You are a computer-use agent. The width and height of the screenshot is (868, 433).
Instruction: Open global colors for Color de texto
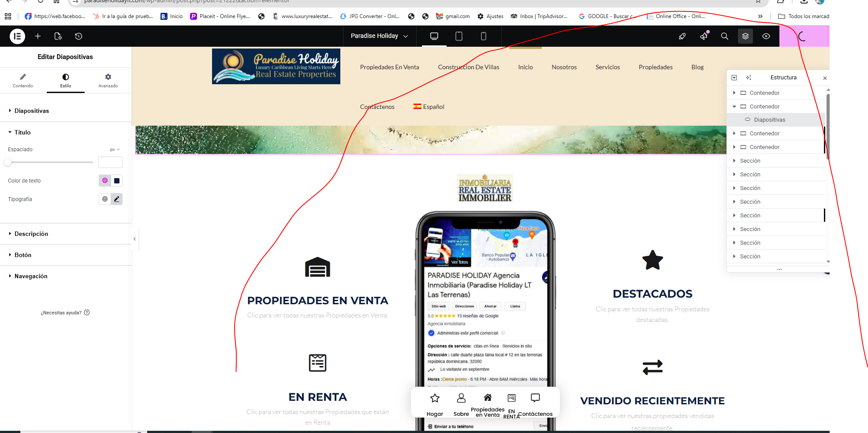(105, 180)
